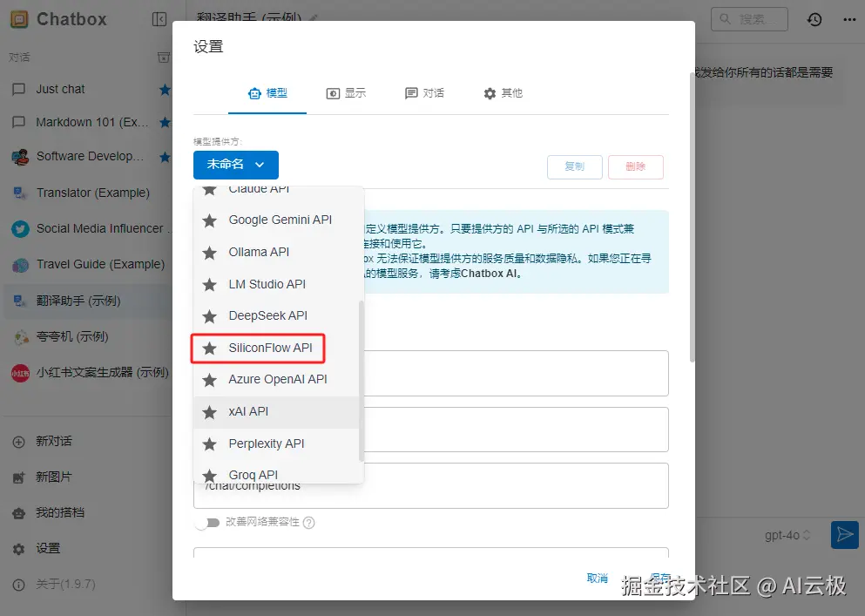Open 翻译助手 (示例) conversation
Screen dimensions: 865x616
(86, 301)
